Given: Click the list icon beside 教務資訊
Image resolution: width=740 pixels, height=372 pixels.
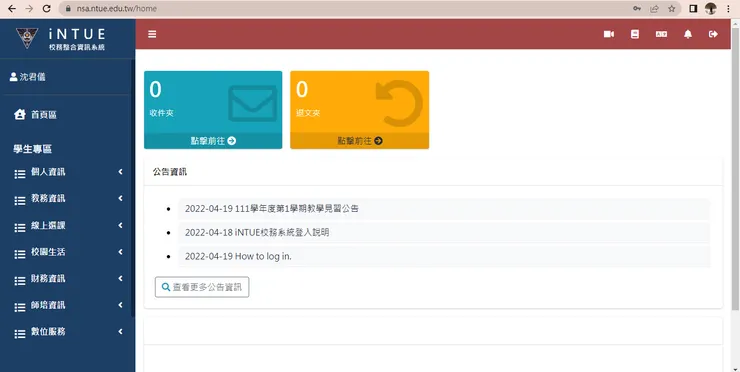Looking at the screenshot, I should pyautogui.click(x=20, y=201).
